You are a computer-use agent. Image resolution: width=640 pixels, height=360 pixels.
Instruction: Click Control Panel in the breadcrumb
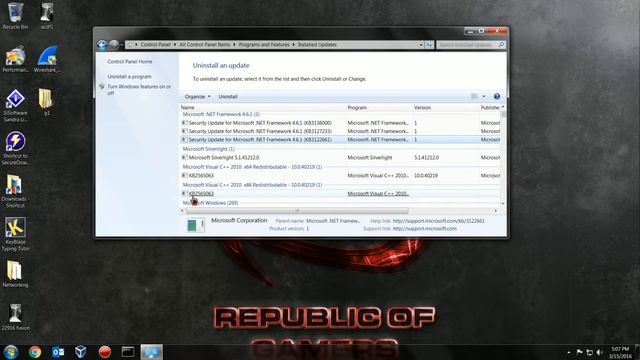156,44
